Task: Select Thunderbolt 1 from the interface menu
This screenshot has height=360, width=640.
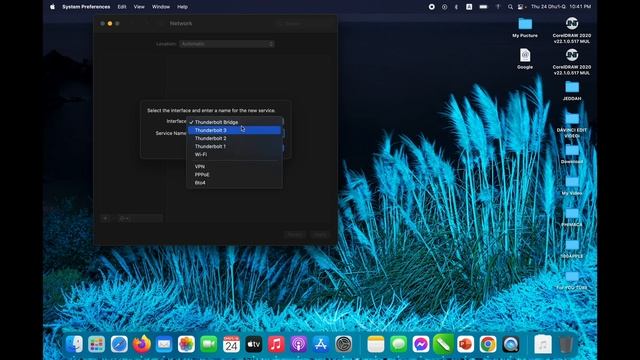Action: tap(234, 146)
